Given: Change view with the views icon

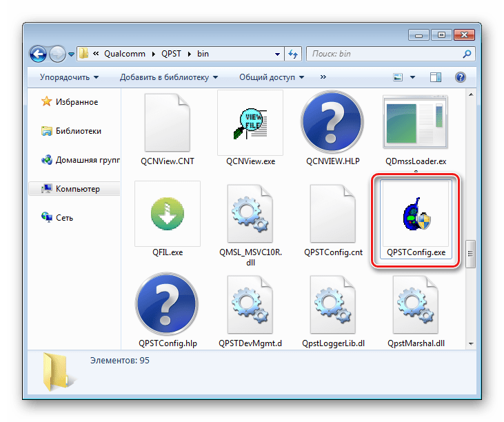Looking at the screenshot, I should [x=398, y=77].
